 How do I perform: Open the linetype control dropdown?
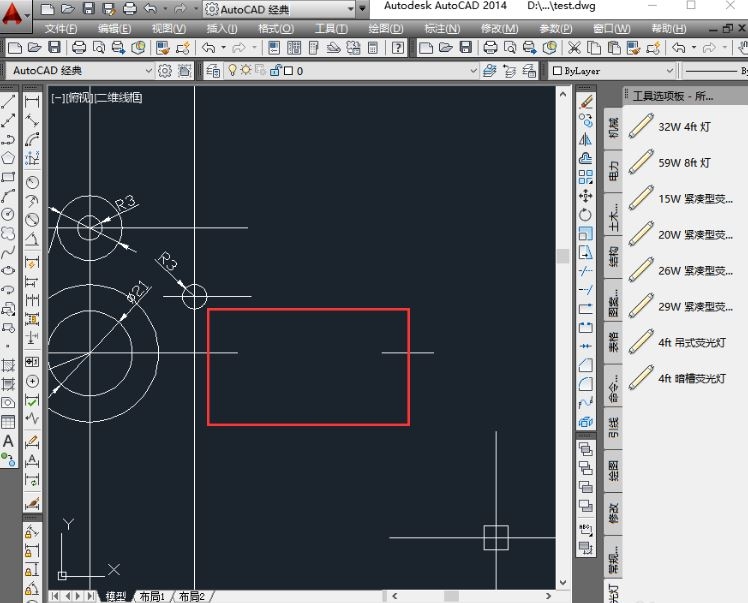coord(715,71)
